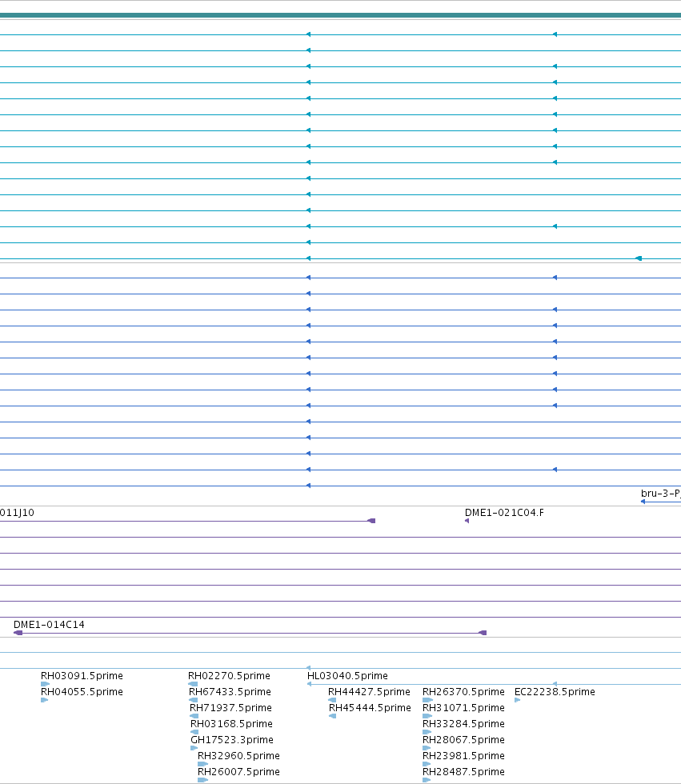Select the RH26370.5prime label
681x784 pixels.
(x=463, y=691)
